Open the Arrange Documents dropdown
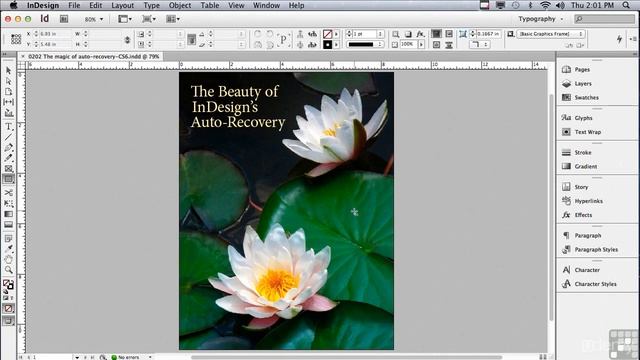The image size is (640, 360). click(x=173, y=19)
